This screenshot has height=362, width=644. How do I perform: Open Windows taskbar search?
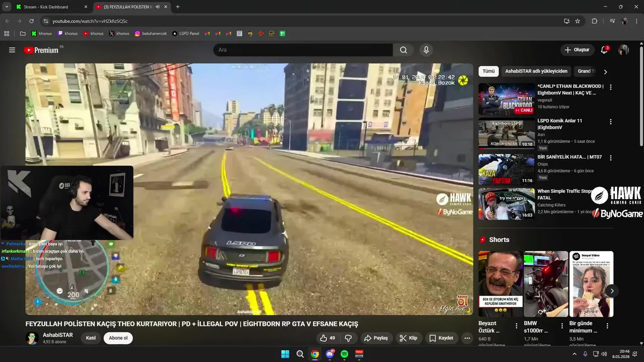click(x=300, y=354)
